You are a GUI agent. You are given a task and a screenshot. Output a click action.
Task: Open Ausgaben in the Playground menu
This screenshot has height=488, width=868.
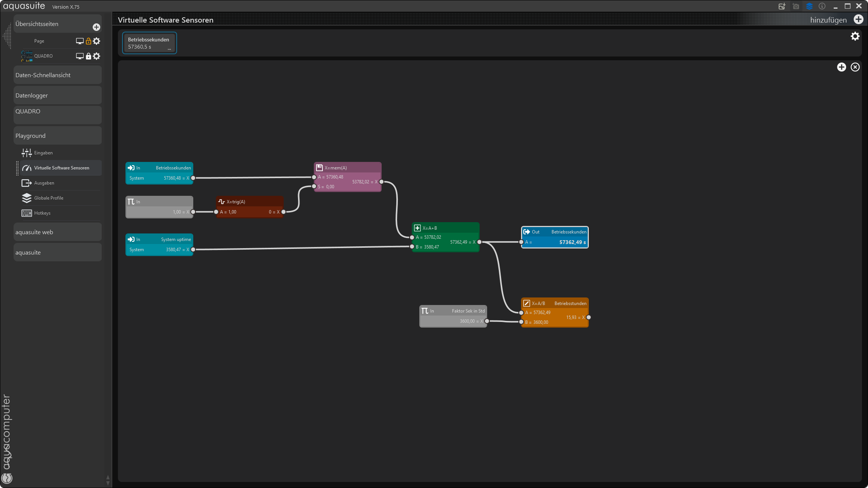point(44,183)
